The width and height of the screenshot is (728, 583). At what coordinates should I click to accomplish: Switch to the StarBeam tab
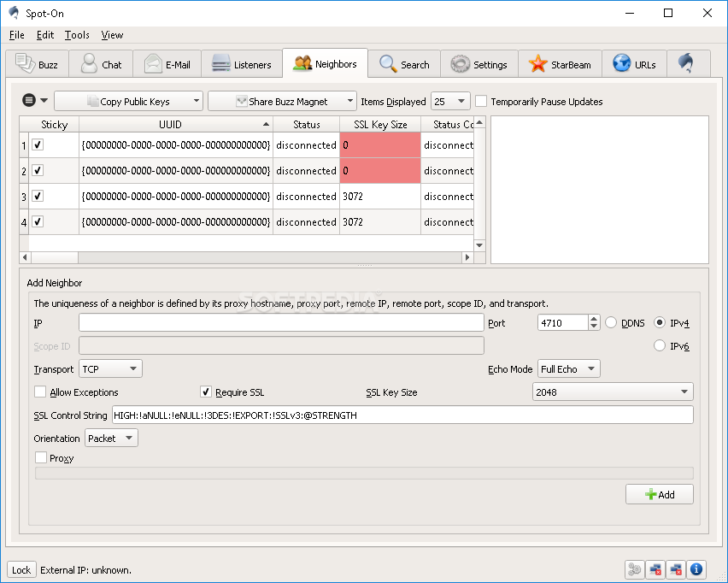tap(560, 64)
